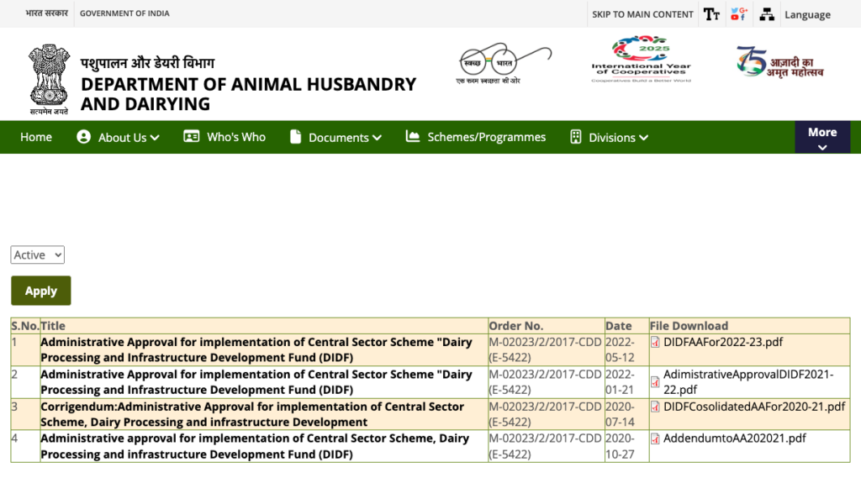Click Skip To Main Content link

(x=642, y=14)
